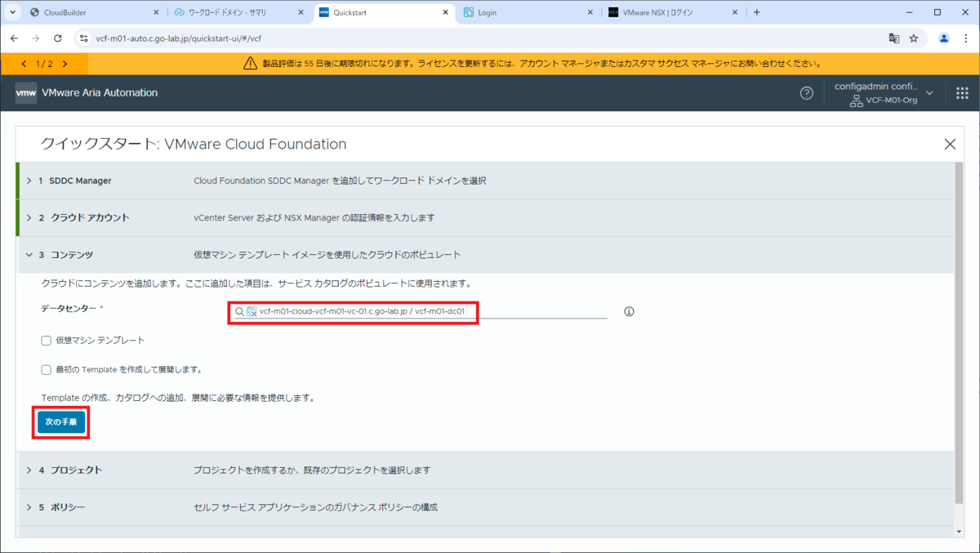The width and height of the screenshot is (980, 553).
Task: Click the search icon in datacenter field
Action: pos(239,311)
